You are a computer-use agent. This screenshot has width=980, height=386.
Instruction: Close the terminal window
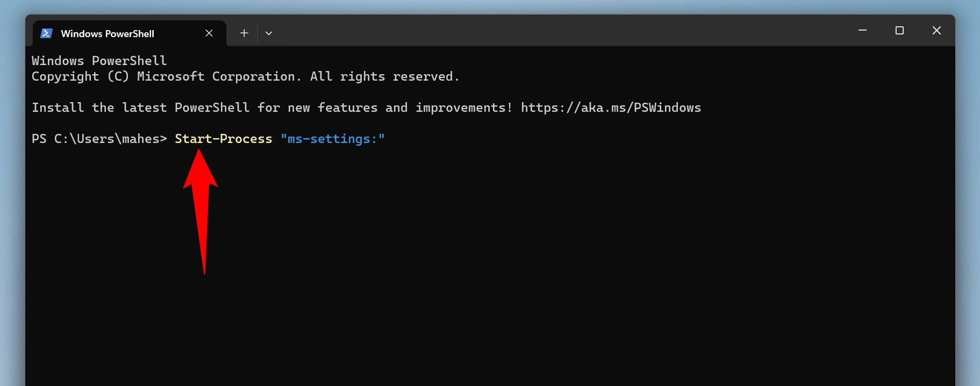(936, 31)
